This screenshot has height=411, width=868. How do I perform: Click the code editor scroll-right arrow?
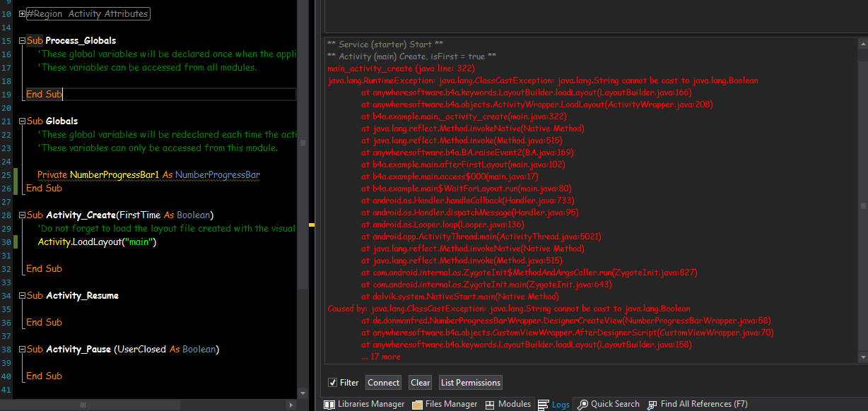(x=291, y=405)
